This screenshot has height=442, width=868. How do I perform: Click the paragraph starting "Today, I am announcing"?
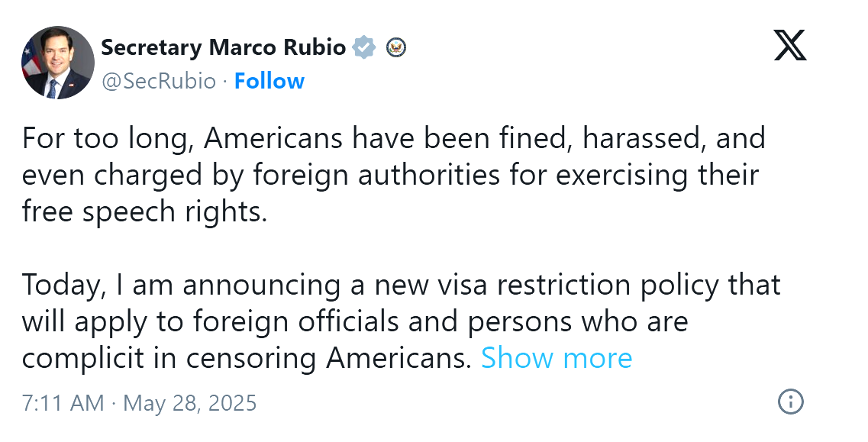click(402, 321)
